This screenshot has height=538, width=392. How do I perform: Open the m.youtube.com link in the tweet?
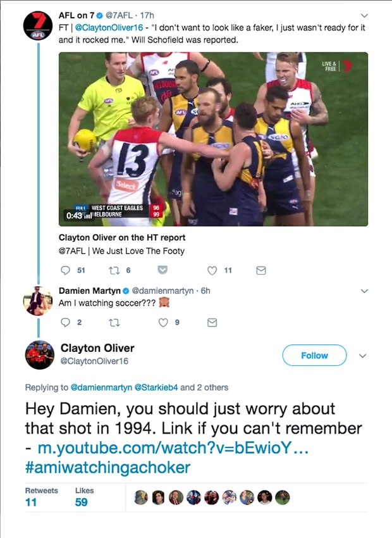tap(173, 447)
